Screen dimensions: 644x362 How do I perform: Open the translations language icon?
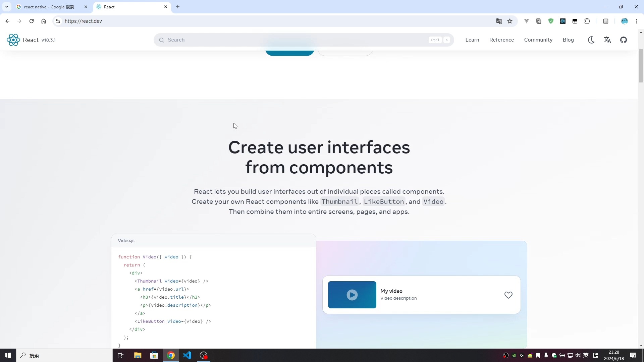tap(607, 40)
